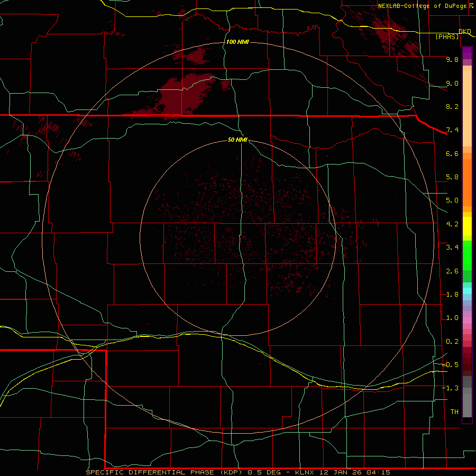Click the NEXLAB logo icon after DuPage

471,5
